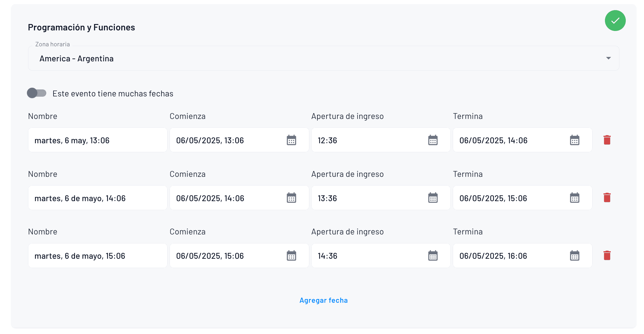Click the Nombre field 'martes, 6 de mayo, 15:06'
Image resolution: width=644 pixels, height=334 pixels.
click(97, 256)
